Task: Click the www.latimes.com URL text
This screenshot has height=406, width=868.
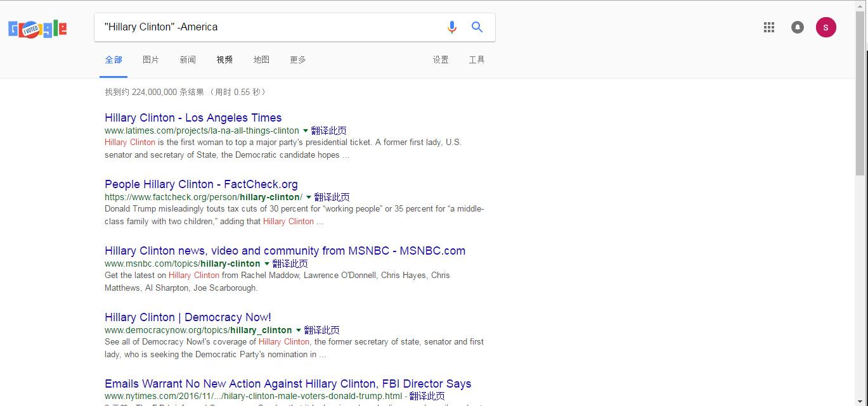Action: click(202, 130)
